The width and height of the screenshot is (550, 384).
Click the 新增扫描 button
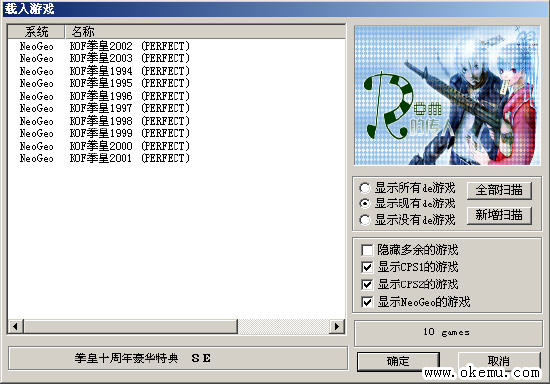click(499, 215)
